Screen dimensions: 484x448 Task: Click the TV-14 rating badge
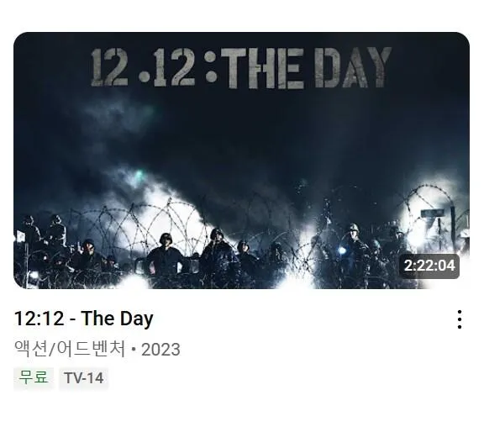(84, 378)
